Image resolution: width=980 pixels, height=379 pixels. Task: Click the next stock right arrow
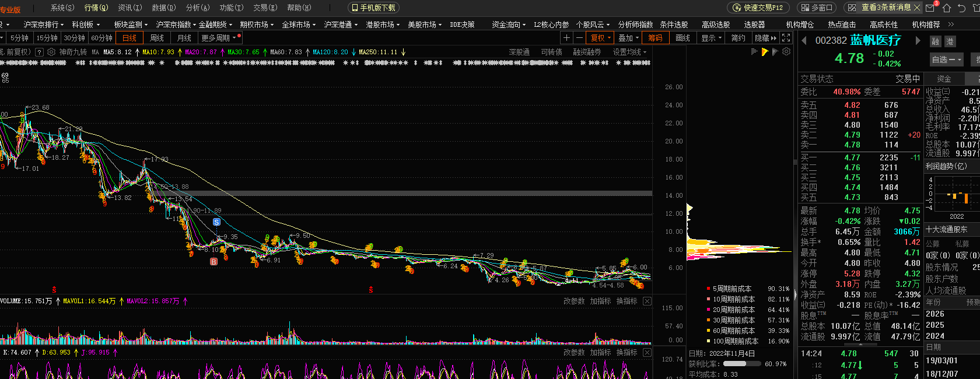(x=918, y=41)
